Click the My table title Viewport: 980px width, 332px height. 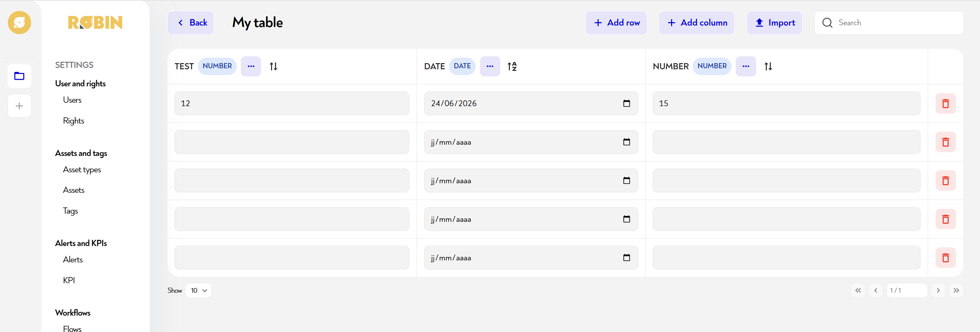tap(258, 23)
